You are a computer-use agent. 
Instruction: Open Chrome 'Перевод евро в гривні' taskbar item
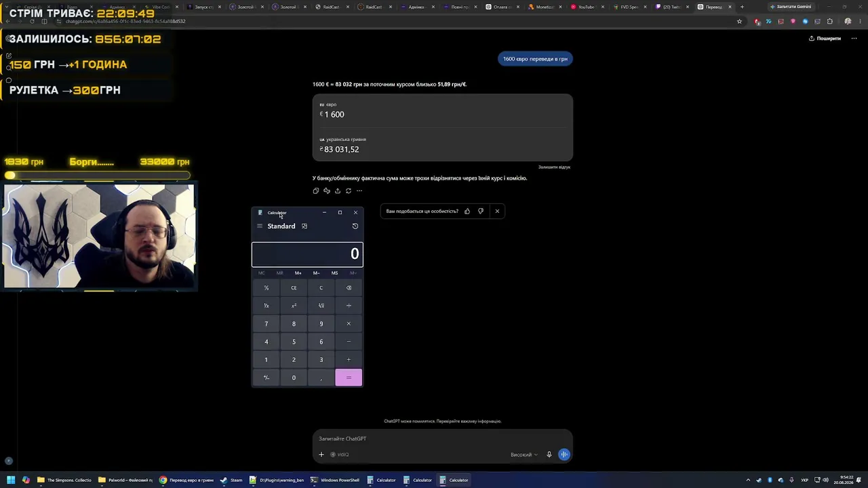pos(186,480)
